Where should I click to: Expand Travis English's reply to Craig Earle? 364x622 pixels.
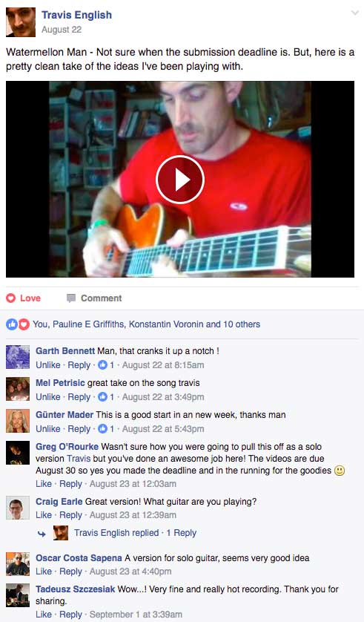pyautogui.click(x=135, y=533)
